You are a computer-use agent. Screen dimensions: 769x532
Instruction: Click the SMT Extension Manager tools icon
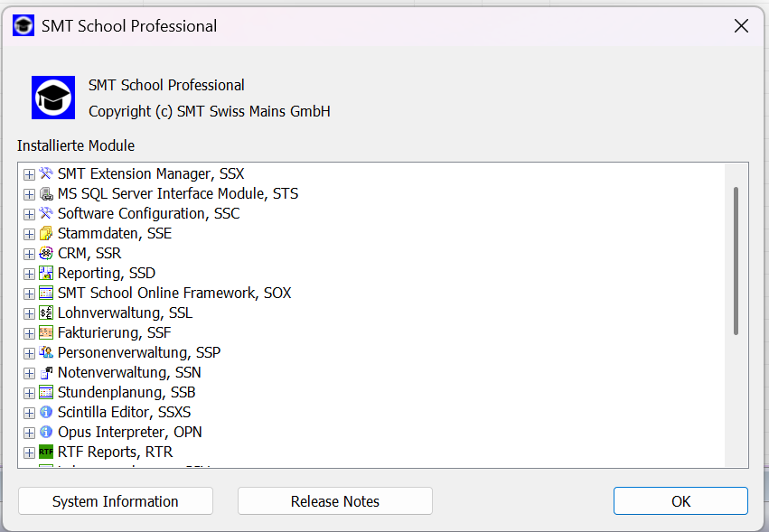[46, 173]
